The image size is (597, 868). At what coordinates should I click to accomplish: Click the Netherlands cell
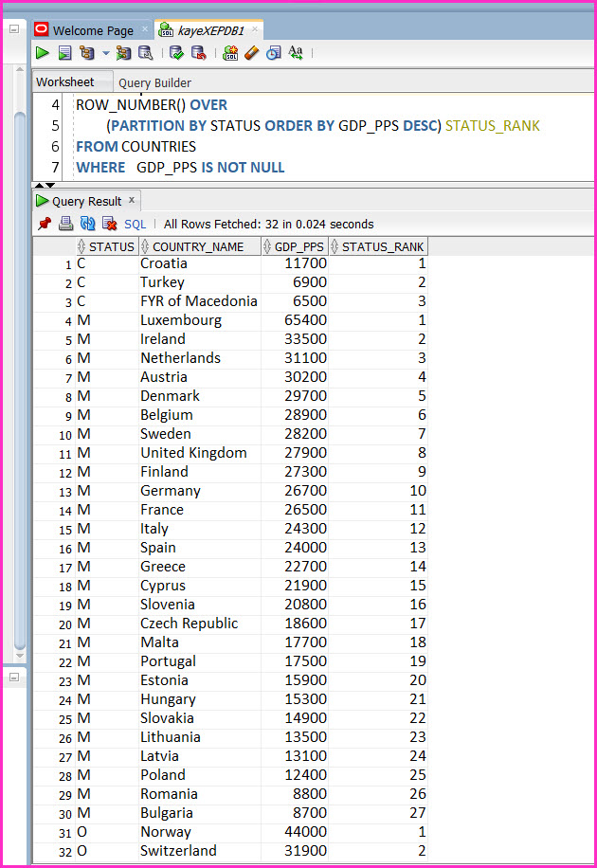click(199, 358)
